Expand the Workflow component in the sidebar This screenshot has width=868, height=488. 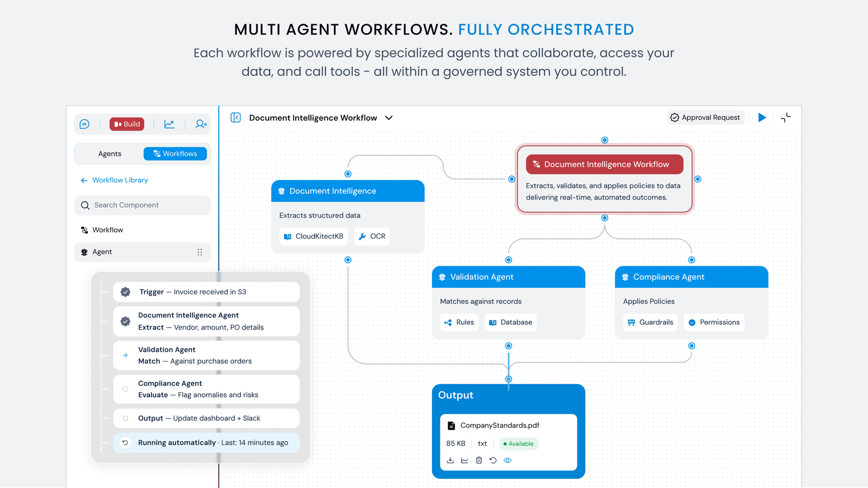point(107,230)
